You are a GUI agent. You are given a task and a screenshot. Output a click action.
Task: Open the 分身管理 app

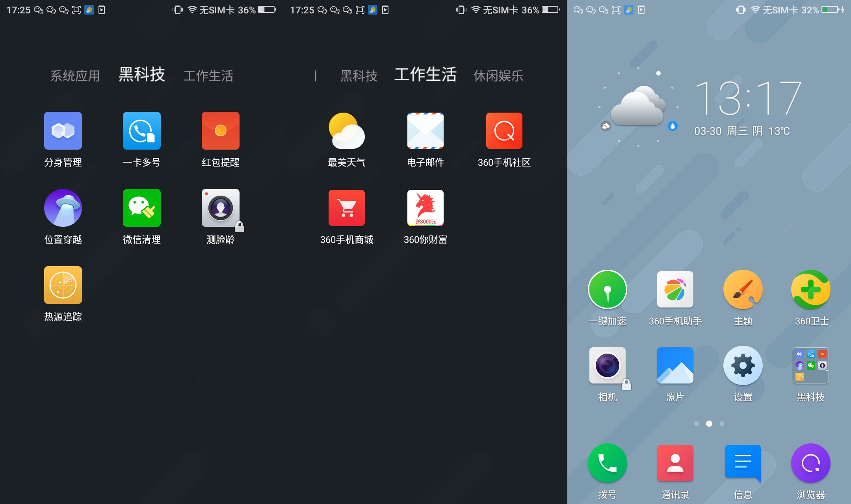(x=63, y=131)
